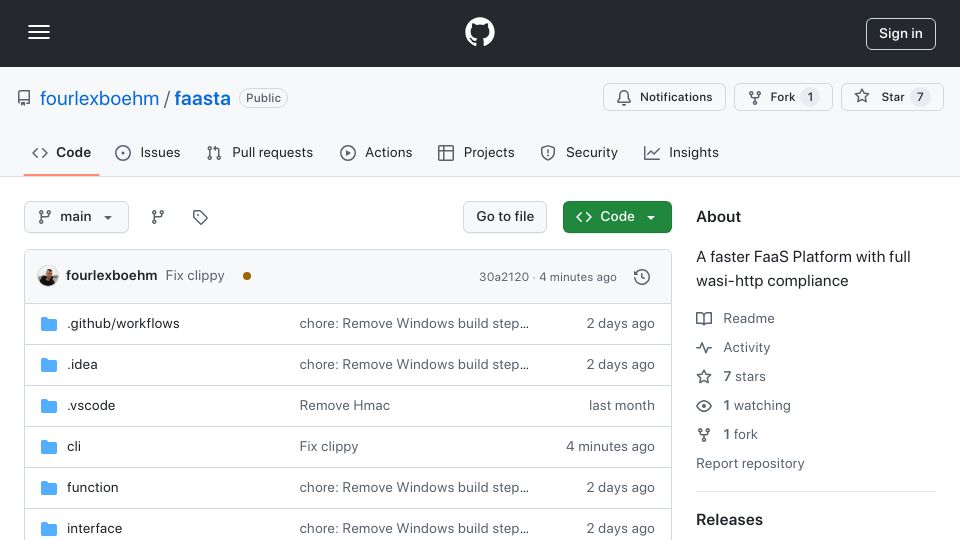Open the Security tab

(x=579, y=152)
